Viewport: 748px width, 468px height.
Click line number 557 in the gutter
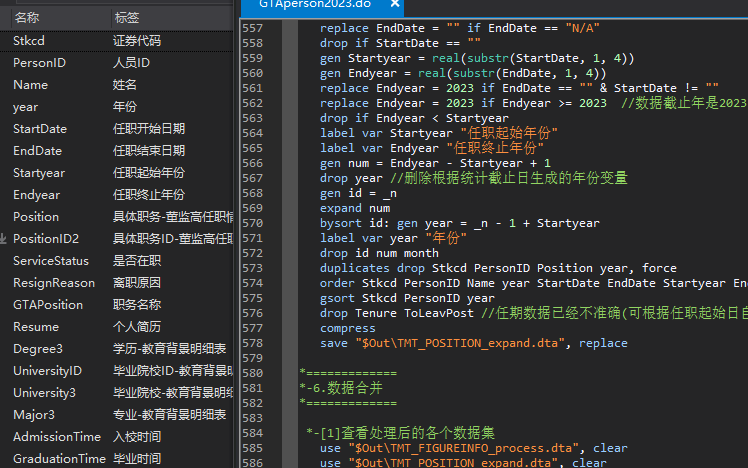[x=252, y=28]
